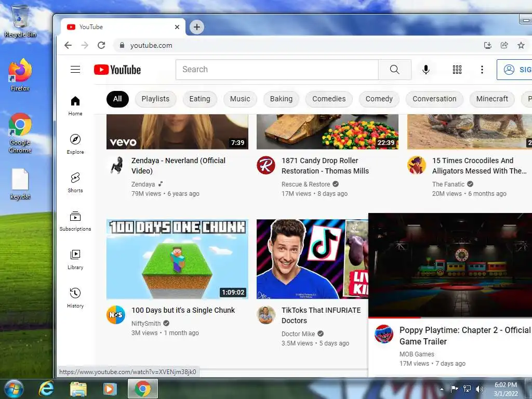Open History in the sidebar
This screenshot has width=532, height=399.
coord(75,298)
